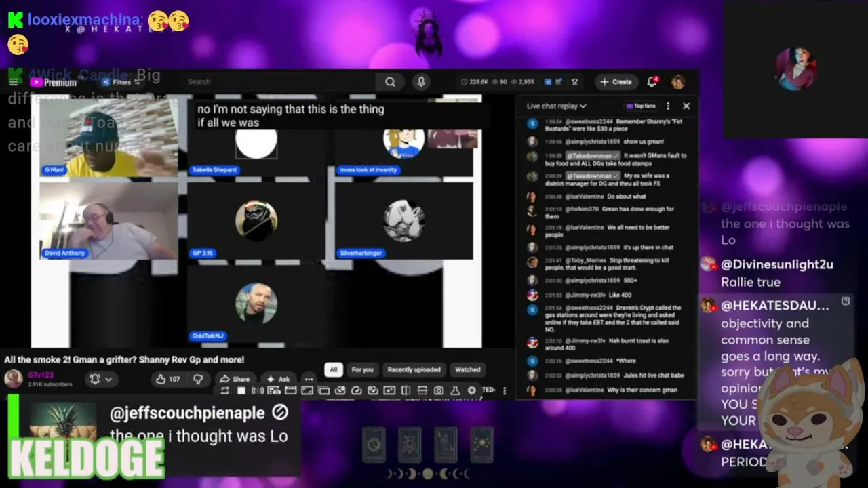Open the video title All the smoke 2!
868x488 pixels.
coord(124,359)
